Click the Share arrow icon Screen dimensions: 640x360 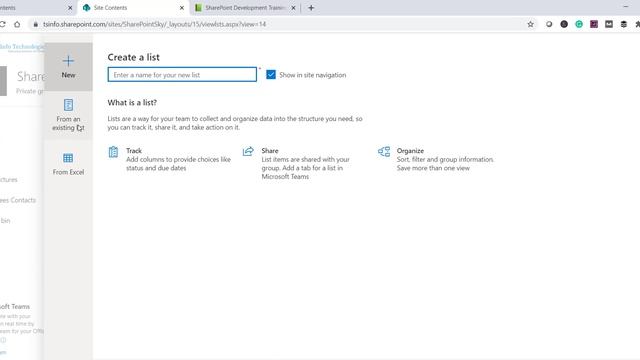click(248, 151)
